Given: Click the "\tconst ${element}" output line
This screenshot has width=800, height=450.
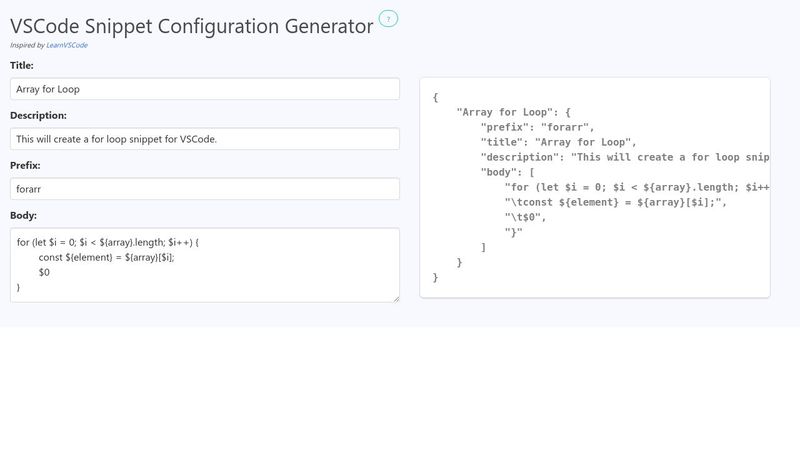Looking at the screenshot, I should click(x=615, y=203).
